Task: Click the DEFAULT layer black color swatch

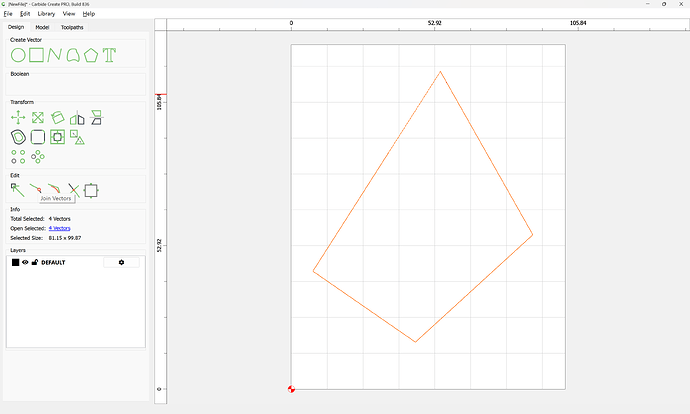Action: tap(15, 262)
